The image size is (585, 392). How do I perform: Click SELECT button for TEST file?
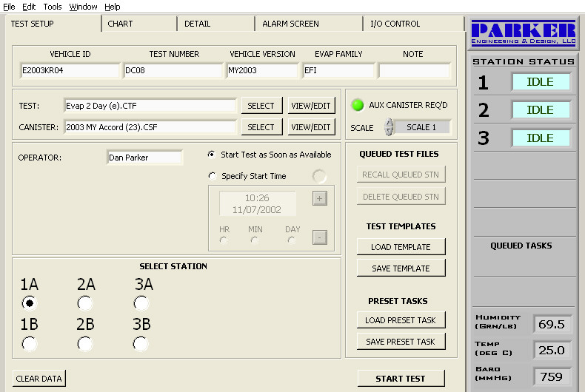tap(261, 106)
